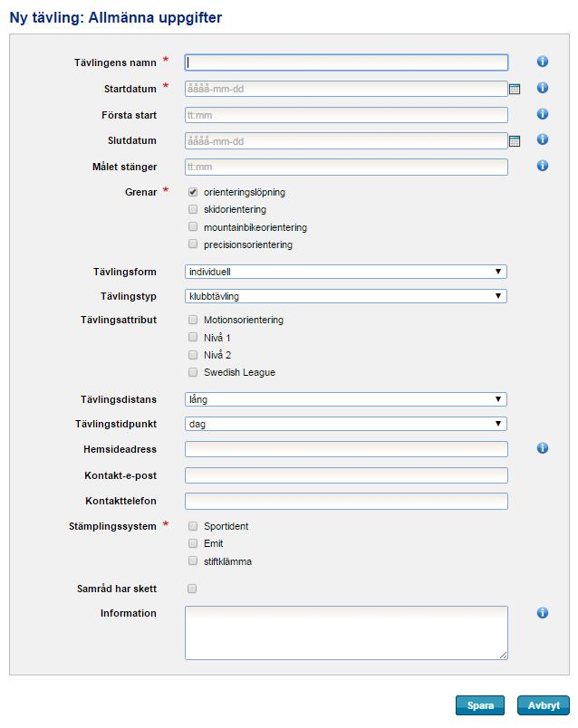Tick the Nivå 2 checkbox

pyautogui.click(x=193, y=355)
